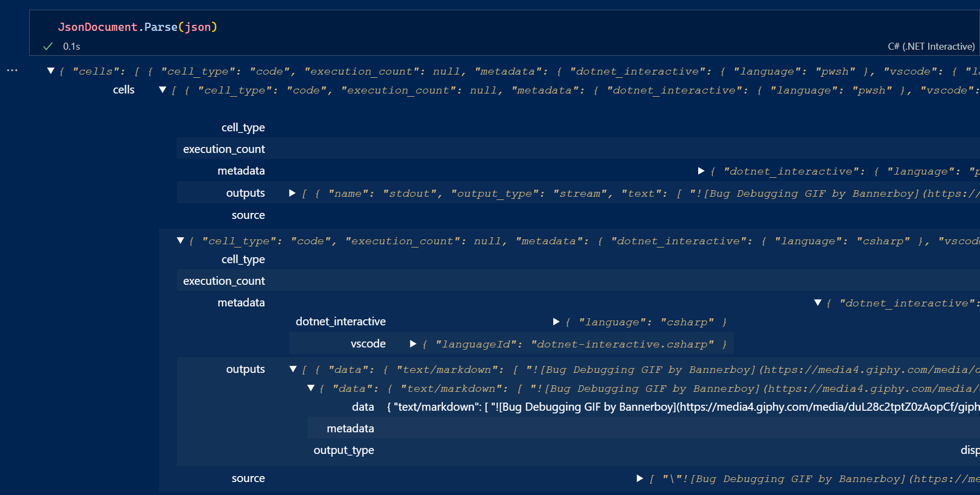Expand the second cell's "source" node
980x495 pixels.
point(639,478)
